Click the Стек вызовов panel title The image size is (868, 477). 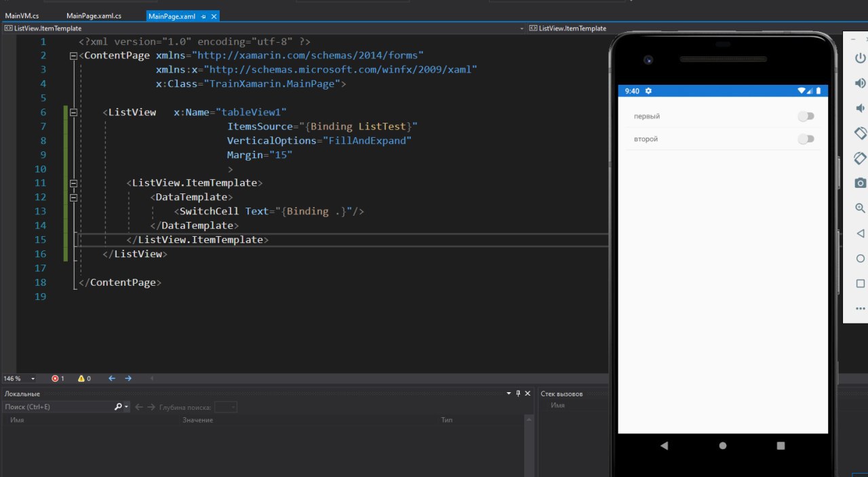(x=561, y=394)
